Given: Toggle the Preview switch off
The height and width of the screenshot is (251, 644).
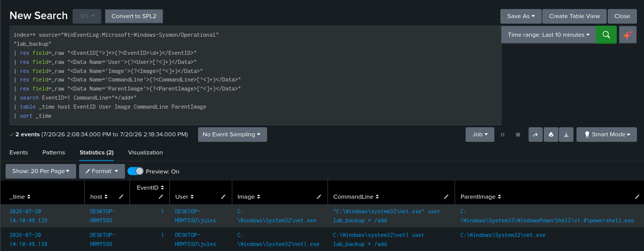Looking at the screenshot, I should [136, 171].
